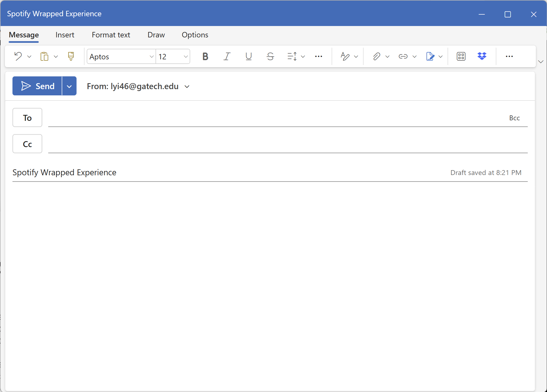
Task: Click the Paste clipboard icon
Action: (x=44, y=56)
